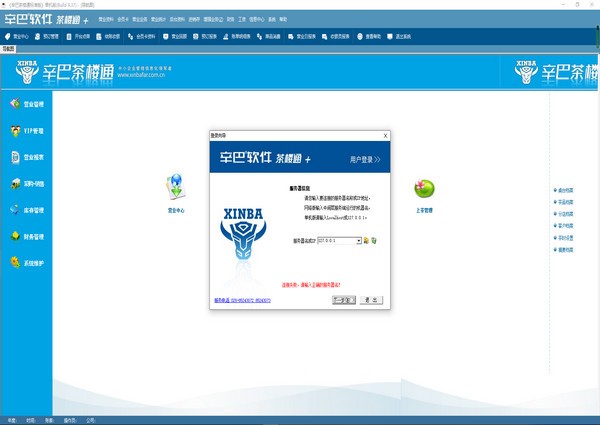Click the 用户登录 text in dialog header
The image size is (600, 425).
tap(365, 160)
